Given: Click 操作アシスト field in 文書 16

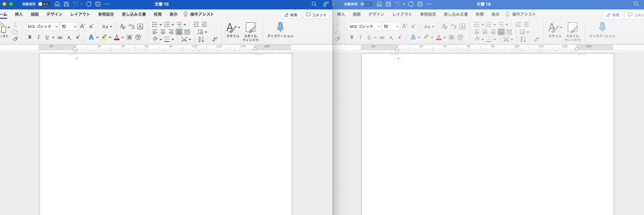Looking at the screenshot, I should point(521,14).
